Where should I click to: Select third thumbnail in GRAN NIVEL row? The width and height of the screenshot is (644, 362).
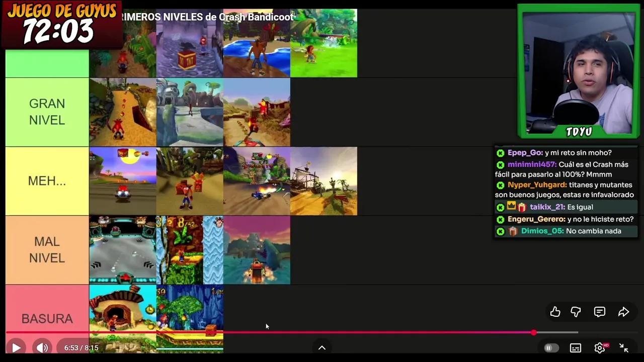257,112
